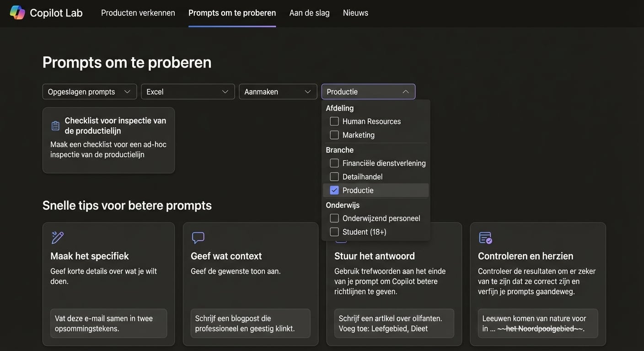
Task: Open the Nieuws section
Action: (x=355, y=12)
